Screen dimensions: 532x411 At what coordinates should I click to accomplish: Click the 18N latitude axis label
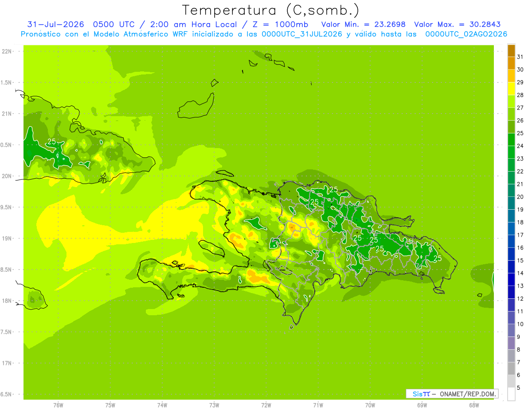point(7,301)
